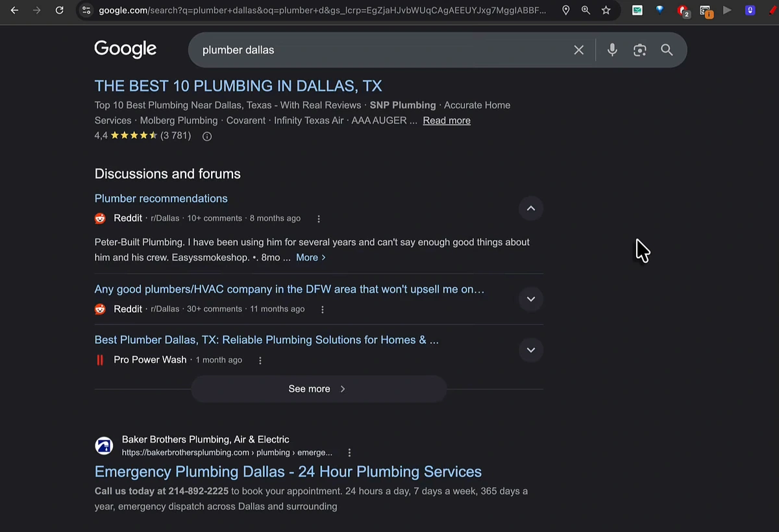Click the 11 months ago timestamp
Image resolution: width=779 pixels, height=532 pixels.
click(x=277, y=309)
